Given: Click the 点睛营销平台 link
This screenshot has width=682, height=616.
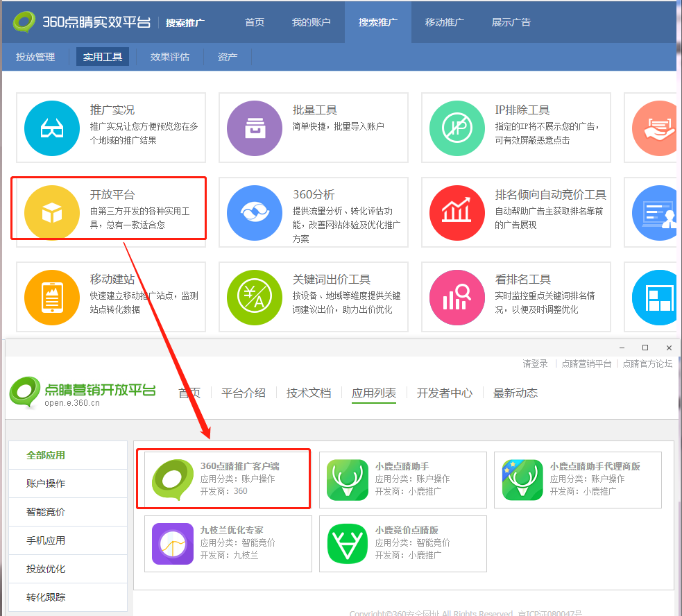Looking at the screenshot, I should [586, 363].
